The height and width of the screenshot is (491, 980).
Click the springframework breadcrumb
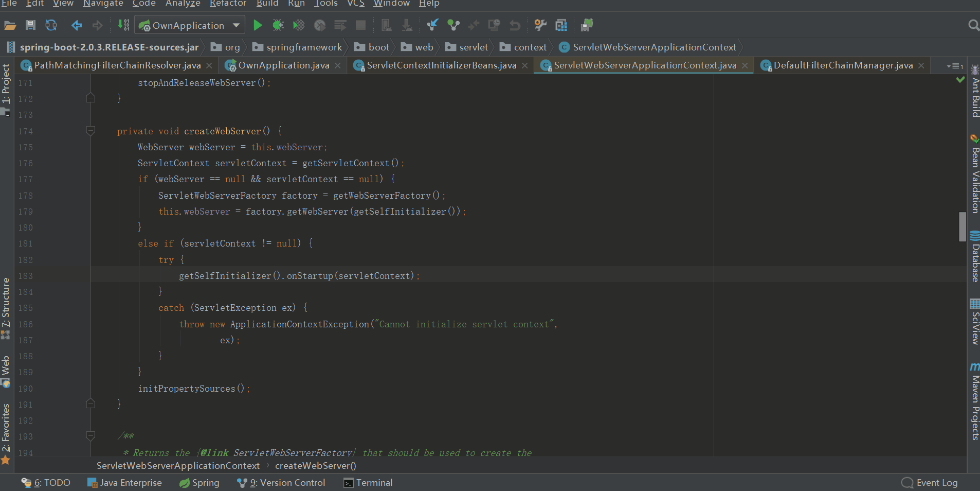(298, 47)
